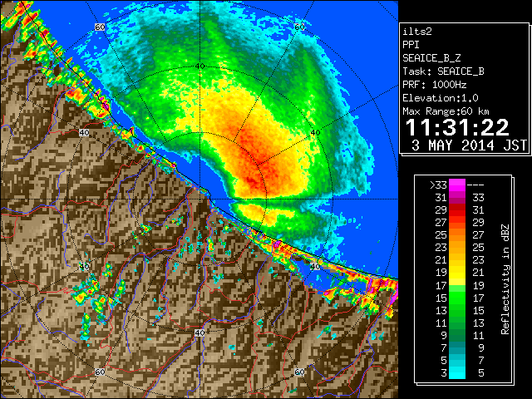Viewport: 532px width, 399px height.
Task: Select the "PRF: 1000Hz" line
Action: pyautogui.click(x=435, y=85)
